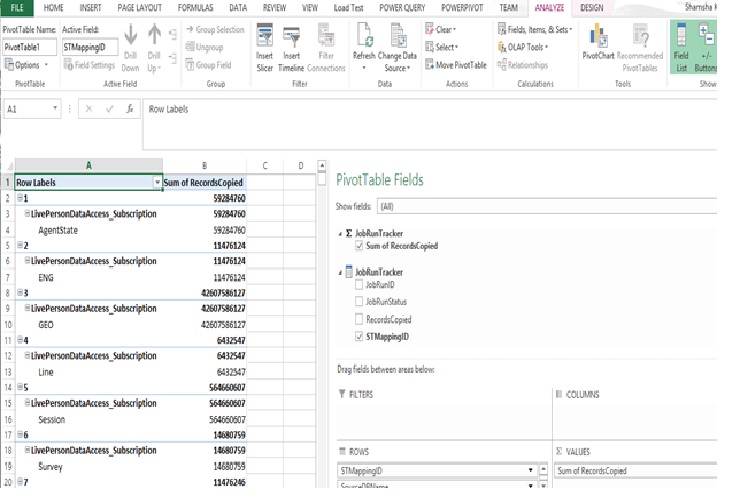
Task: Select row 7 header
Action: point(8,277)
